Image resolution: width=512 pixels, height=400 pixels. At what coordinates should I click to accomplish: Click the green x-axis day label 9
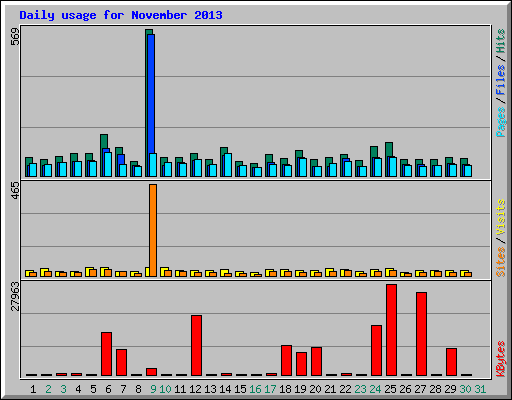153,389
